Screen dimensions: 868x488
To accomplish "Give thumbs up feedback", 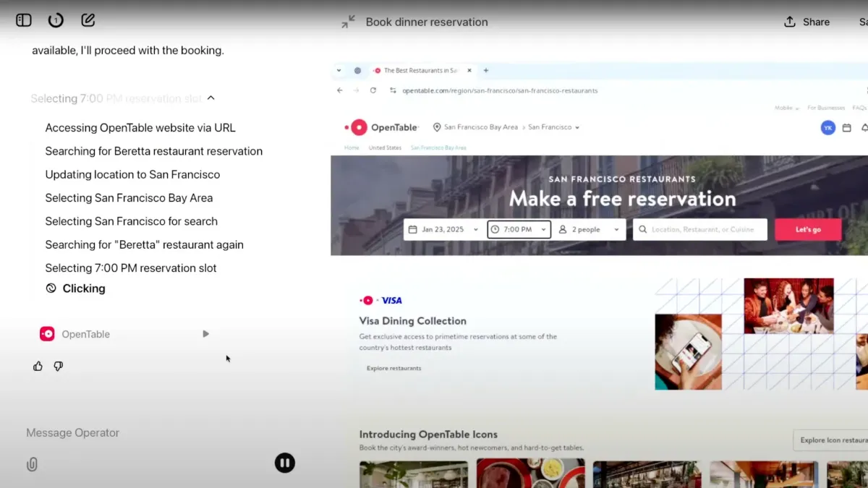I will [38, 367].
